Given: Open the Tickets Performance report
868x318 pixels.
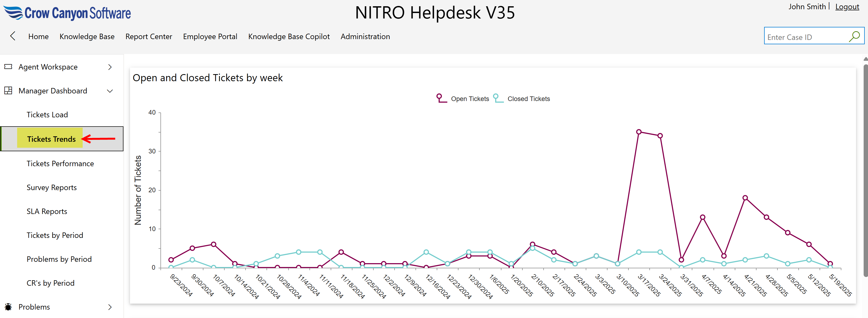Looking at the screenshot, I should coord(60,163).
